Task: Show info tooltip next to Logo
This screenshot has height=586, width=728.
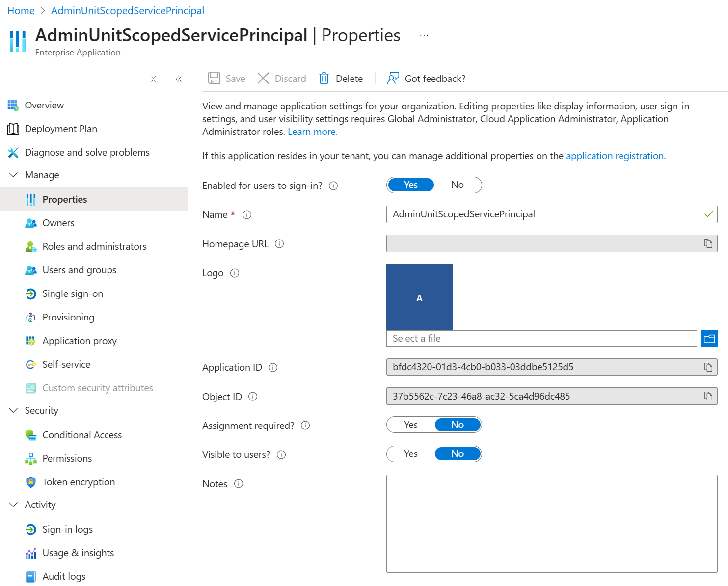Action: (x=235, y=273)
